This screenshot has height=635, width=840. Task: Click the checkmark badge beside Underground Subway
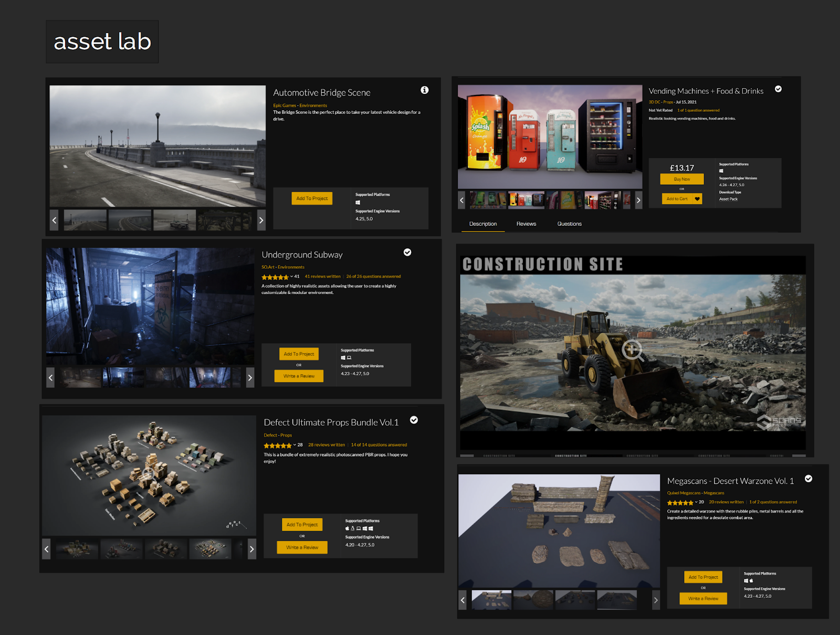tap(407, 252)
